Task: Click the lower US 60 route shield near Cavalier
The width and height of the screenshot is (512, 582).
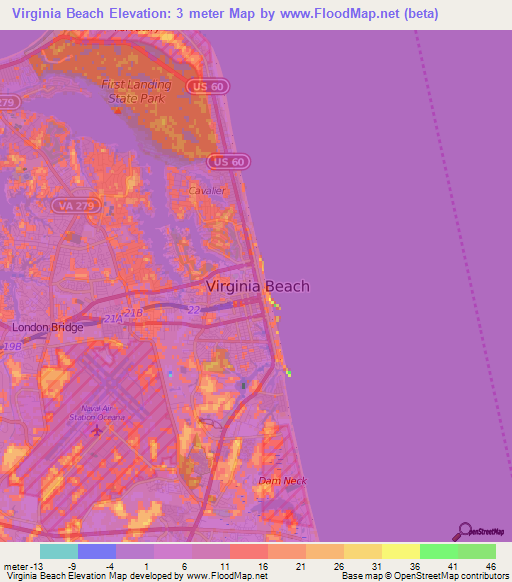Action: click(x=229, y=162)
